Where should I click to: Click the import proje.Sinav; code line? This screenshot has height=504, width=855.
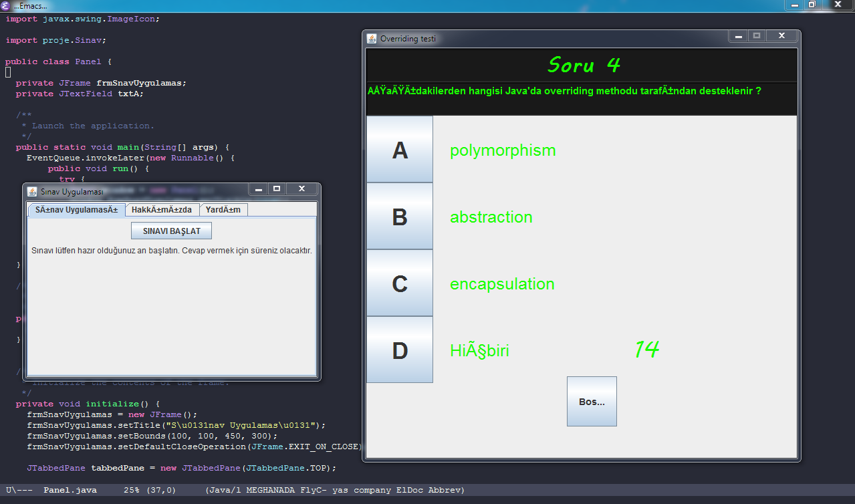55,40
